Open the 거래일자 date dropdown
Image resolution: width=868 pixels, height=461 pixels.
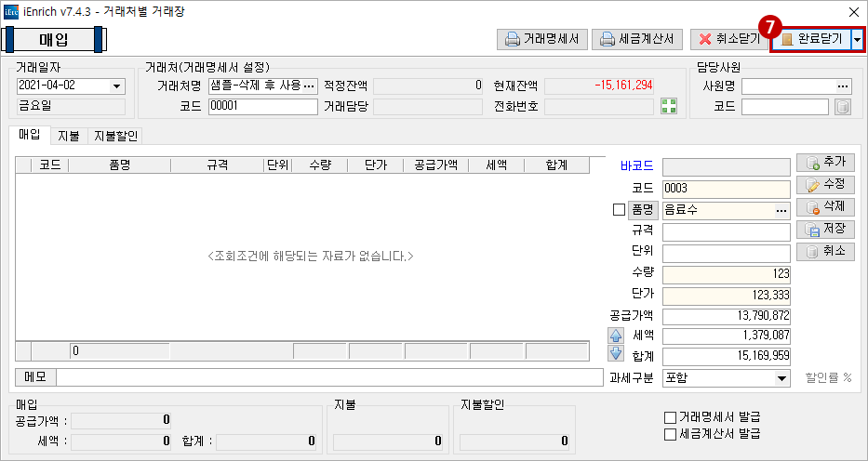(x=116, y=86)
